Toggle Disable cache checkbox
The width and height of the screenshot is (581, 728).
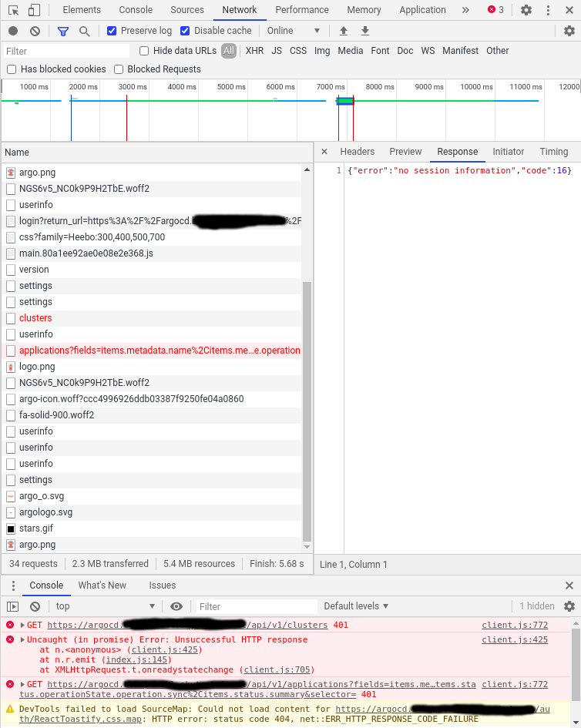tap(185, 31)
